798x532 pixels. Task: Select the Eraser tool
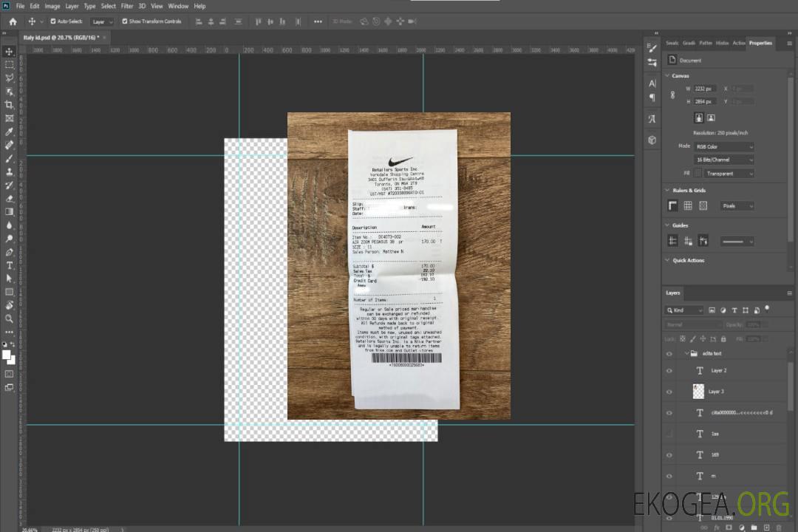point(9,199)
